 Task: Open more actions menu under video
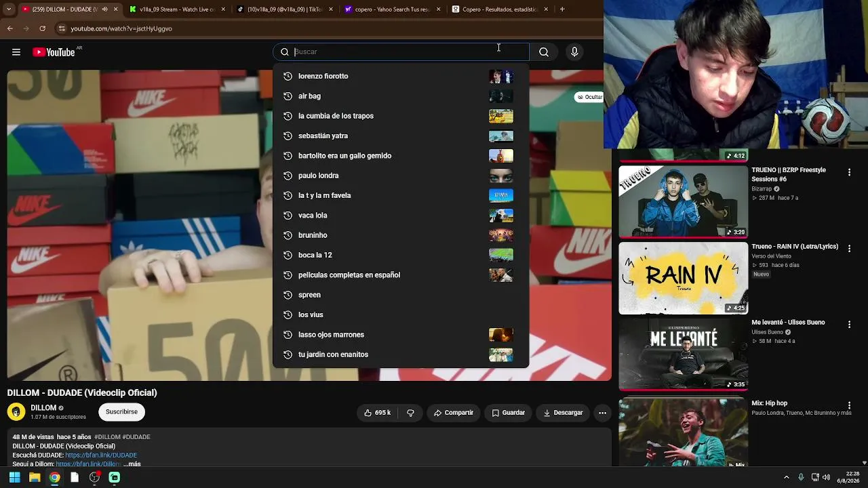click(x=602, y=413)
